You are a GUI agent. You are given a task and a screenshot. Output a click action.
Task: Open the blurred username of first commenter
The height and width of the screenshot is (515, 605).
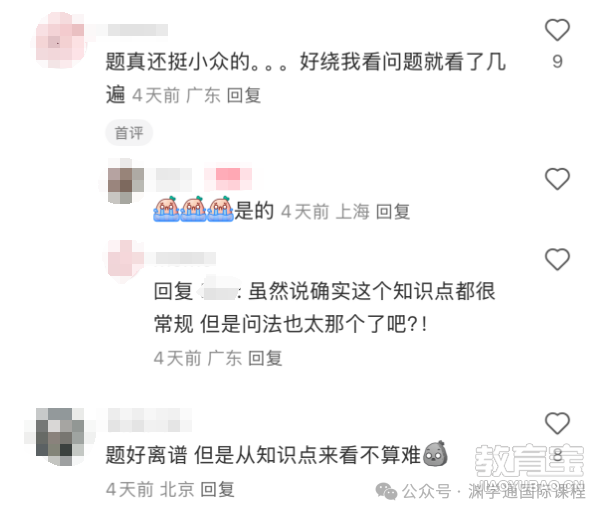click(x=138, y=30)
